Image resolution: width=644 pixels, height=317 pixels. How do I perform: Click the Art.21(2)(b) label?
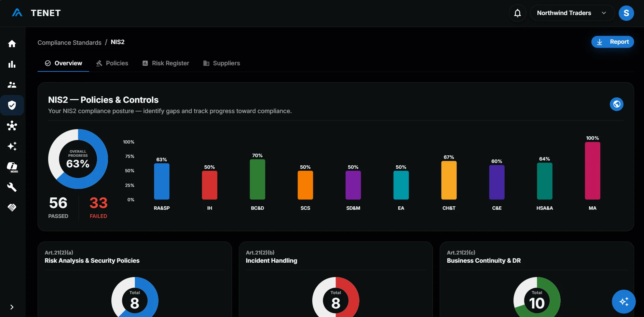point(260,252)
